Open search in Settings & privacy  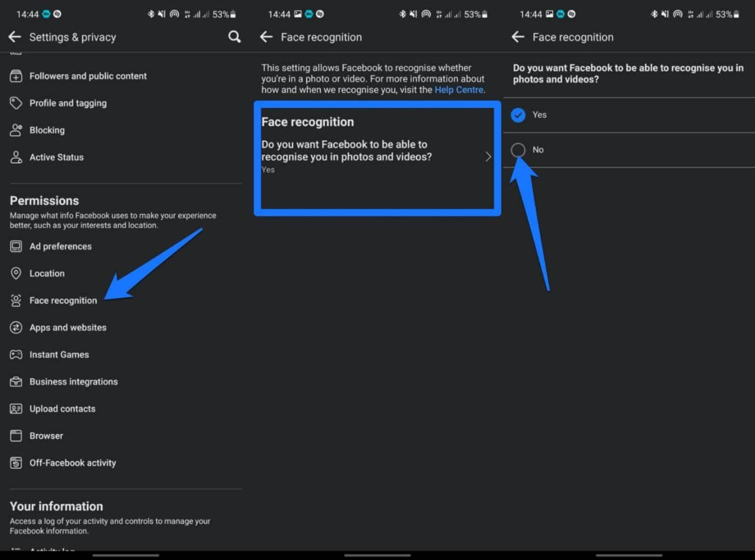(x=234, y=37)
